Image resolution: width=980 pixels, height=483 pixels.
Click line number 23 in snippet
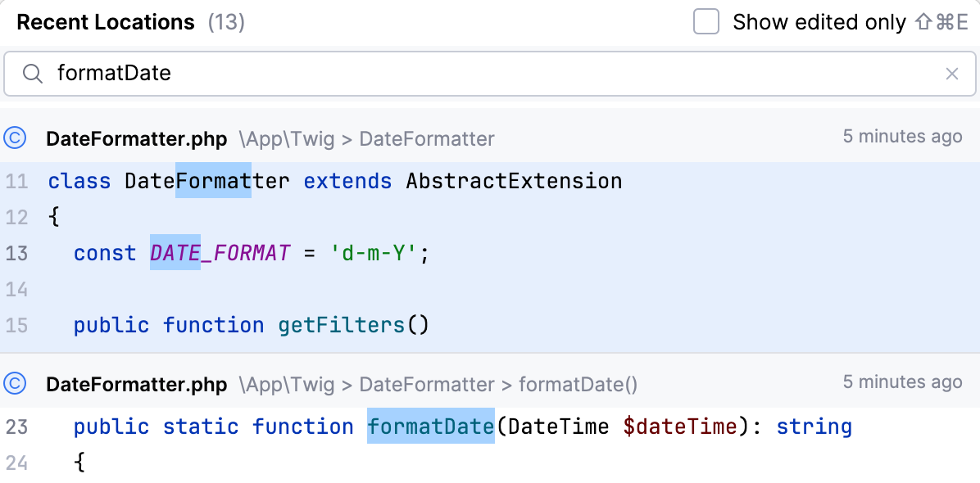(x=16, y=427)
